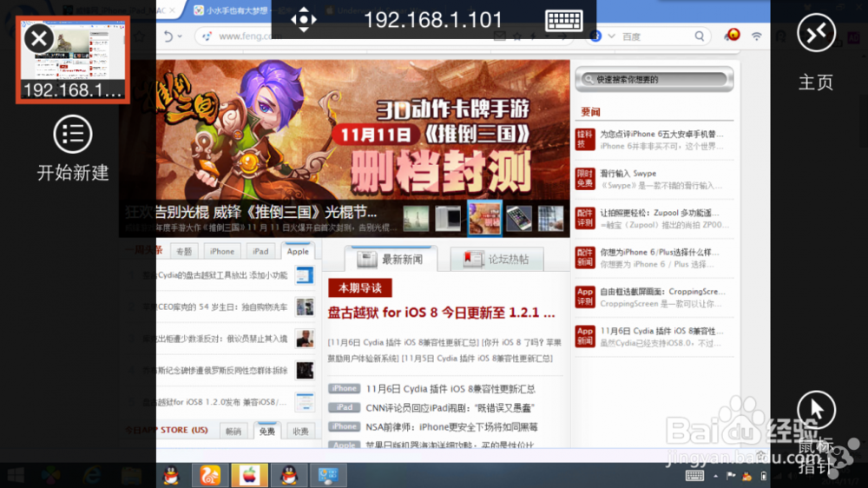The width and height of the screenshot is (868, 488).
Task: Open 11月6日 Cydia 插件 iOS 8兼容性更新汇总 in news list
Action: [450, 389]
